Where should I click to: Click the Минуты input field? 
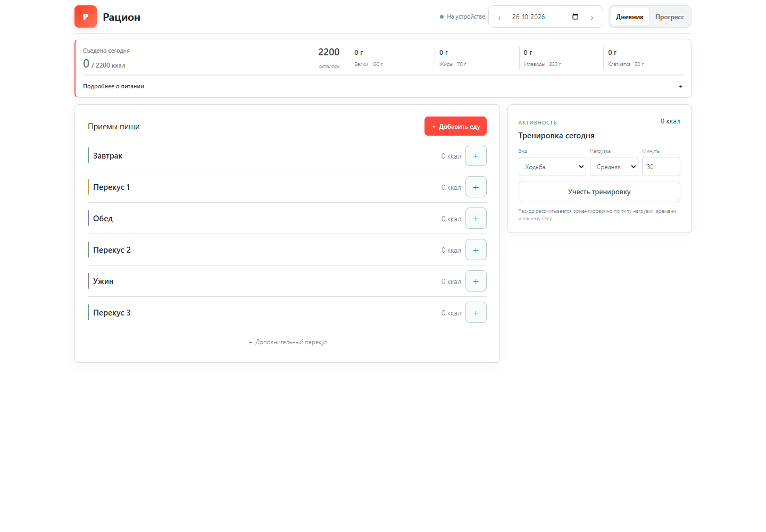click(661, 167)
